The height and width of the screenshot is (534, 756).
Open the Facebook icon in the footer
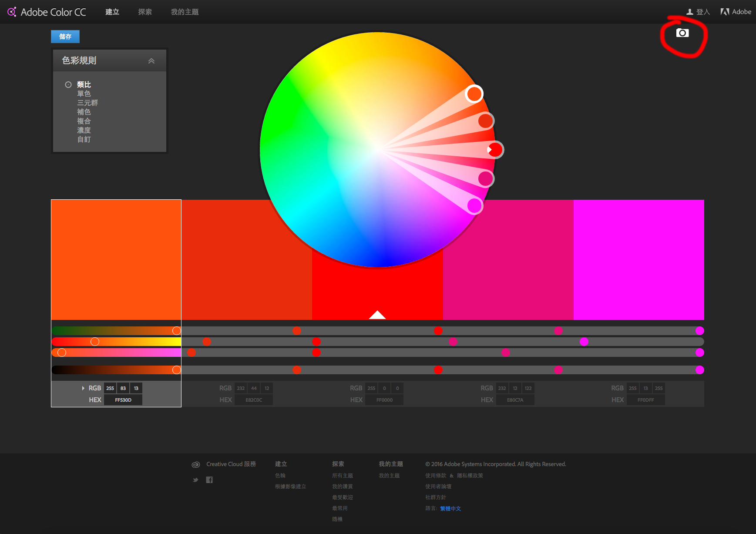click(209, 479)
